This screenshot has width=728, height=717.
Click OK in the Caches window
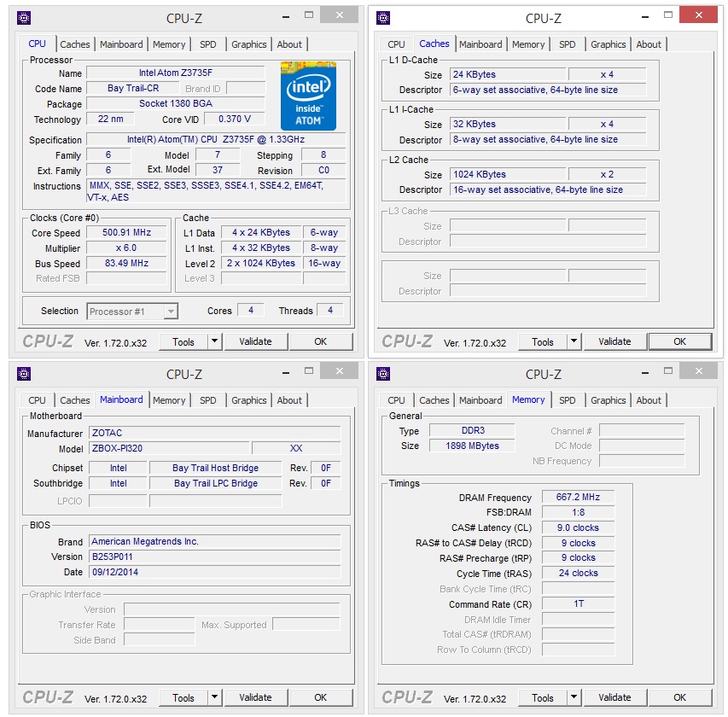pyautogui.click(x=679, y=341)
